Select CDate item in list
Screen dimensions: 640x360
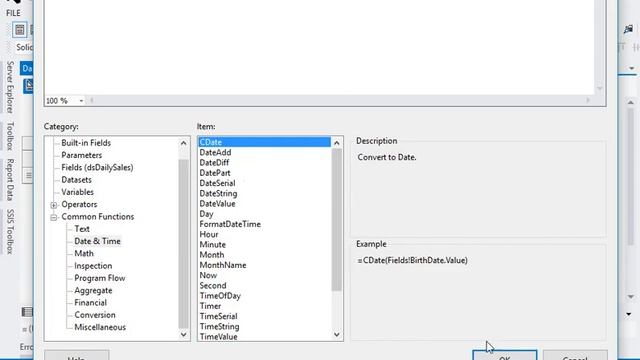264,142
